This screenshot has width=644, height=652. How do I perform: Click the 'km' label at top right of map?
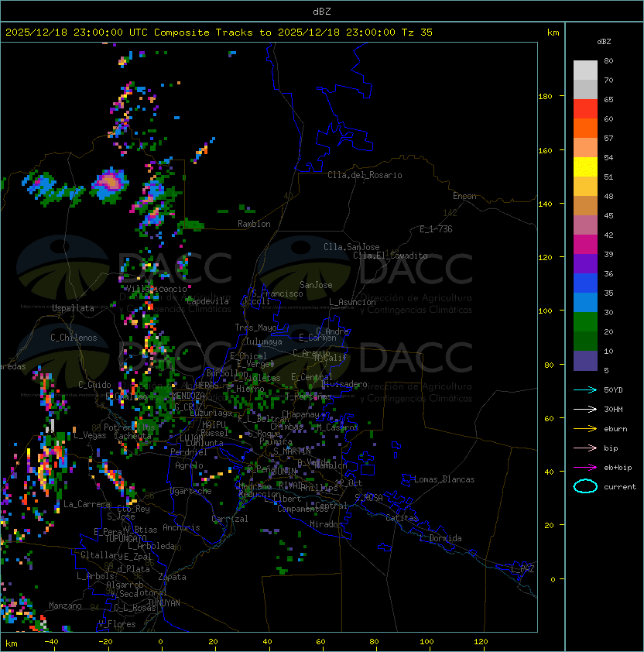pos(553,33)
